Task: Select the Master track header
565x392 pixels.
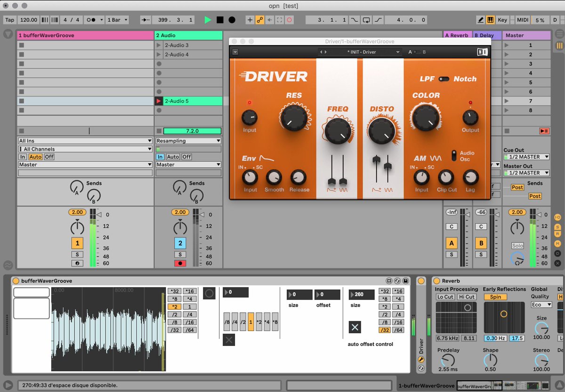Action: [x=526, y=35]
